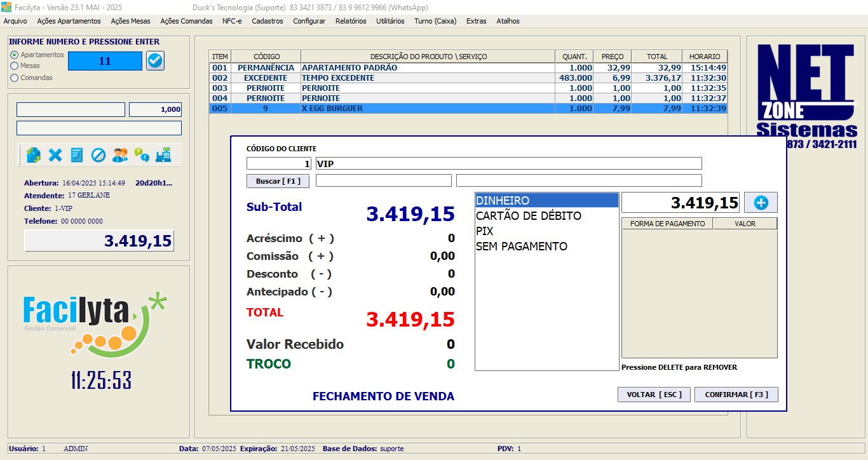Viewport: 868px width, 460px height.
Task: Select the Comandas radio button
Action: (15, 78)
